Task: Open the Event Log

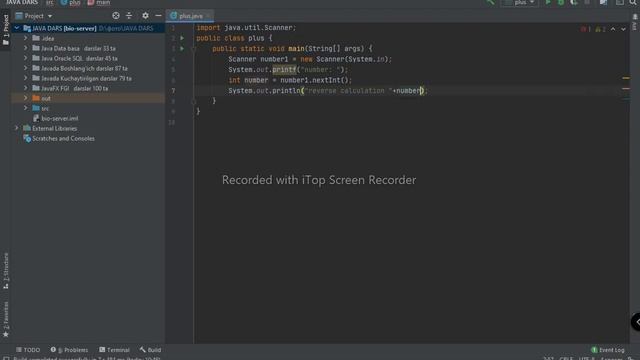Action: 608,350
